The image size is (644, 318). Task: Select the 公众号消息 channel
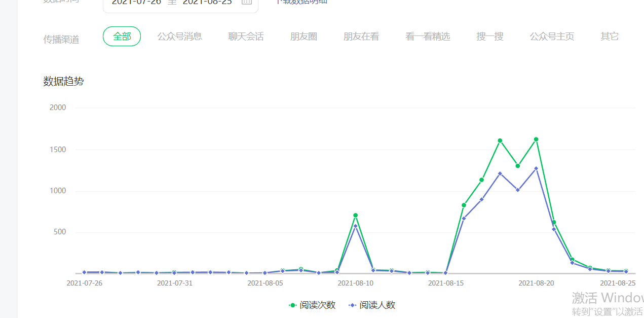click(x=179, y=37)
